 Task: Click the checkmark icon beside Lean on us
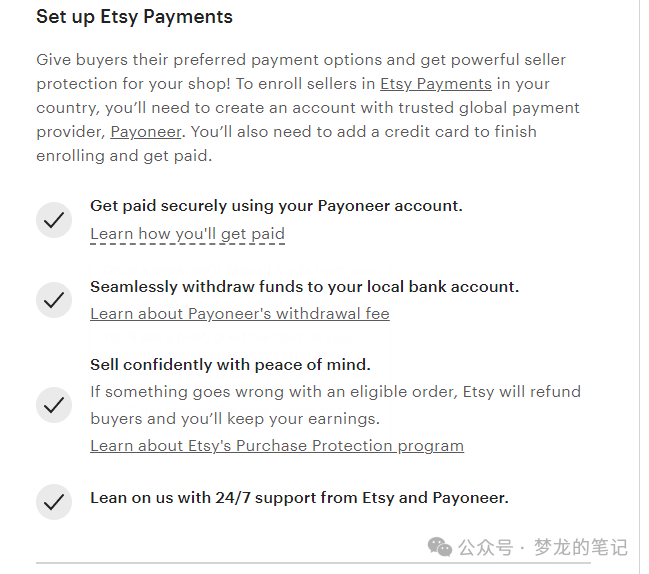[54, 502]
